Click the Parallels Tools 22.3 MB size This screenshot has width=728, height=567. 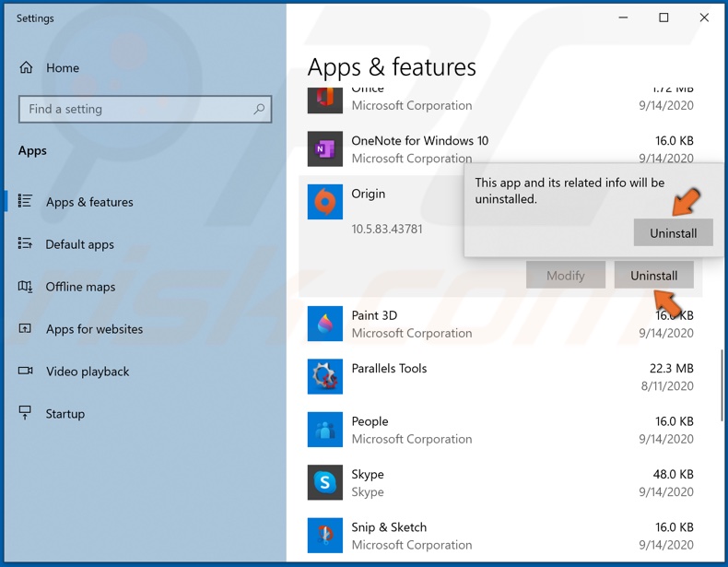[x=672, y=368]
